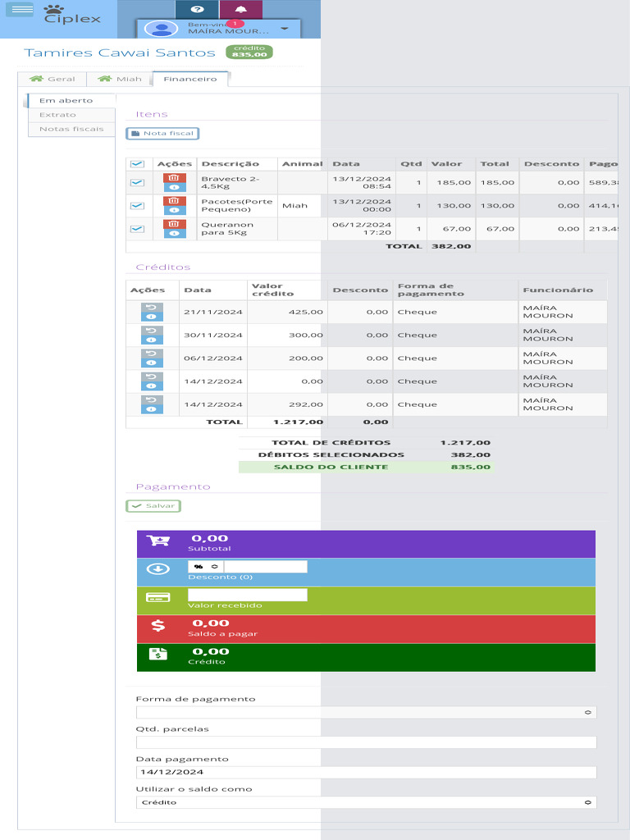Show info for Bravecto 2-4,5Kg item
The height and width of the screenshot is (840, 630).
(x=175, y=188)
